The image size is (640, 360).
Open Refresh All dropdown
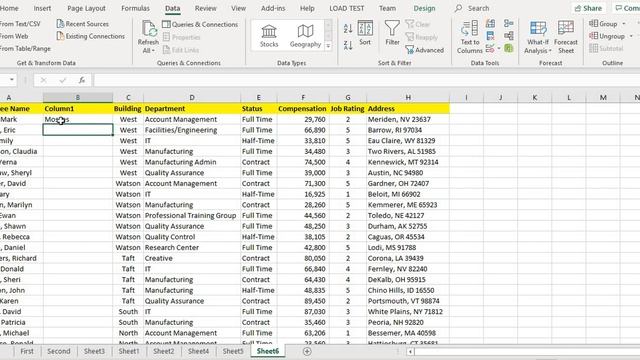tap(148, 51)
